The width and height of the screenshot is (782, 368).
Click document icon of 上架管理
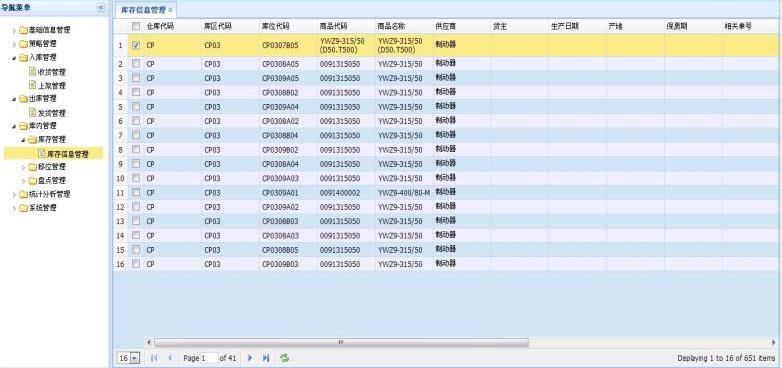[33, 85]
